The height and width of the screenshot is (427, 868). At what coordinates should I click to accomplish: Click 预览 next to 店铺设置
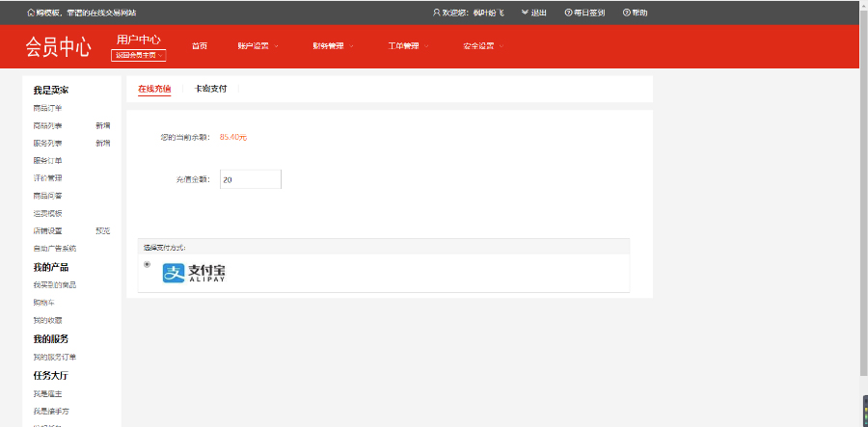102,230
